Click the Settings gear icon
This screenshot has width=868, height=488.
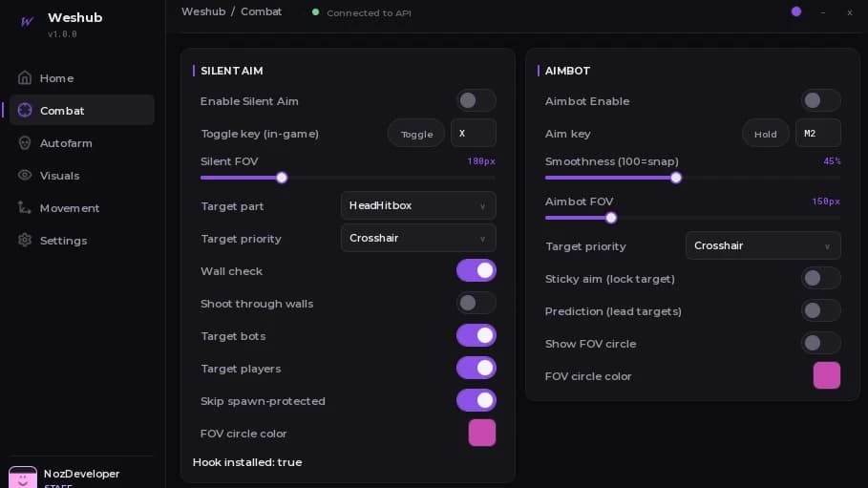[x=25, y=240]
